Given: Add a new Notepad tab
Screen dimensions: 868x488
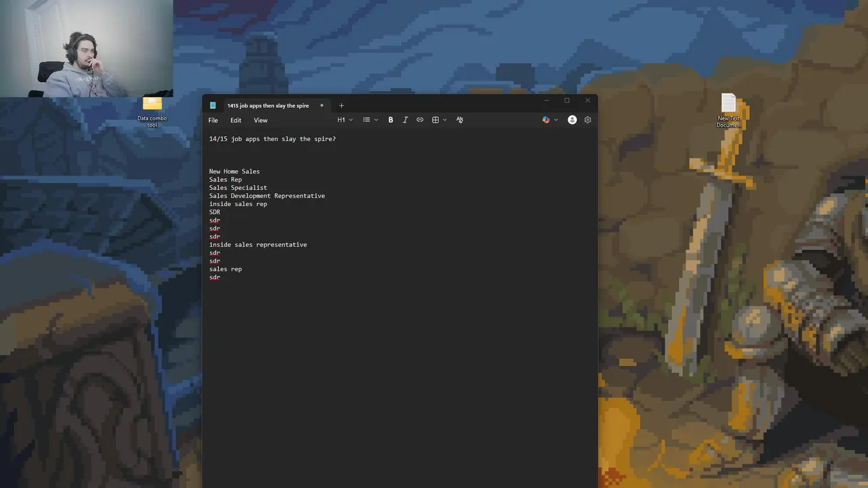Looking at the screenshot, I should 341,106.
